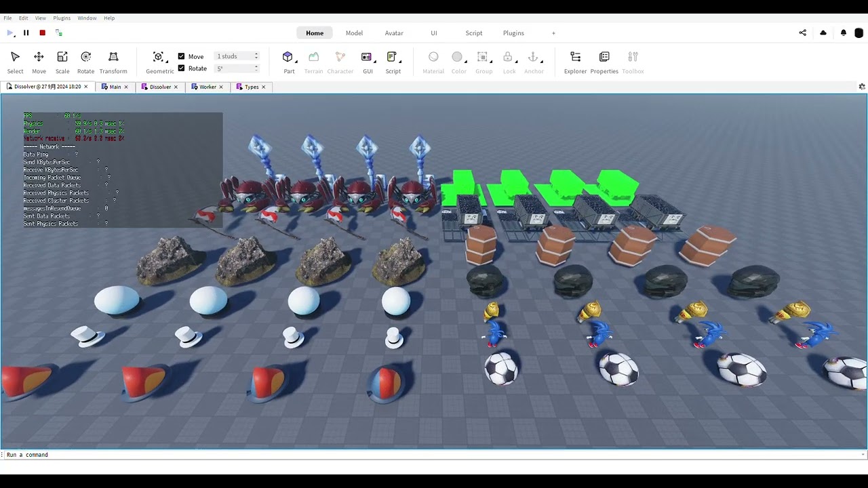Activate the Move tool in toolbar
868x488 pixels.
[39, 62]
